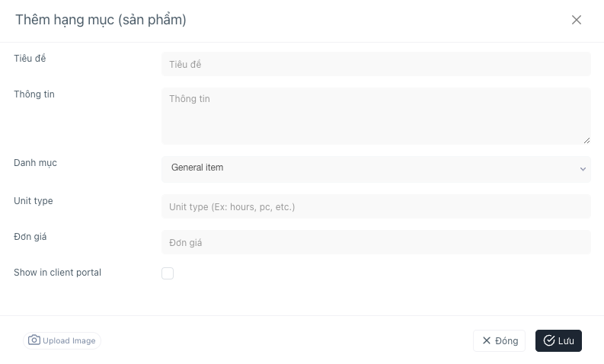Save the item with Lưu button

point(558,340)
